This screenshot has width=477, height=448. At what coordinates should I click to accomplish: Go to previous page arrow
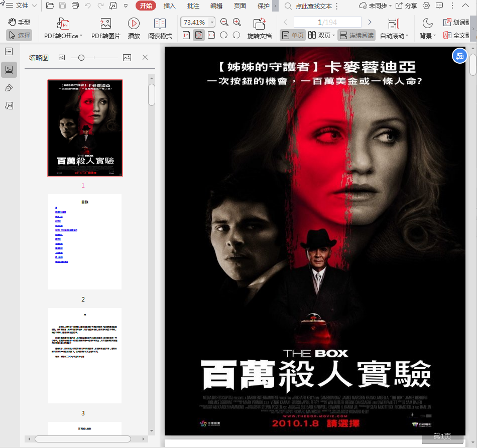point(285,22)
